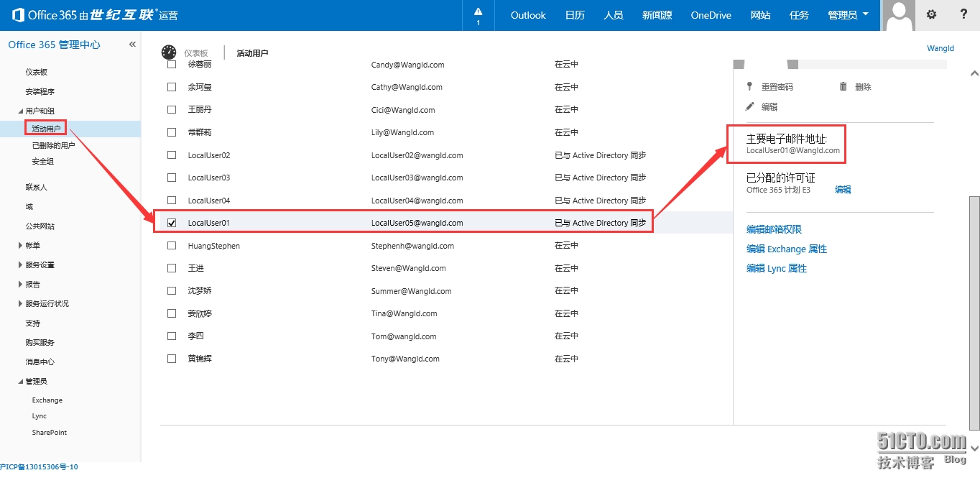
Task: Click the dashboard gauge icon
Action: point(169,52)
